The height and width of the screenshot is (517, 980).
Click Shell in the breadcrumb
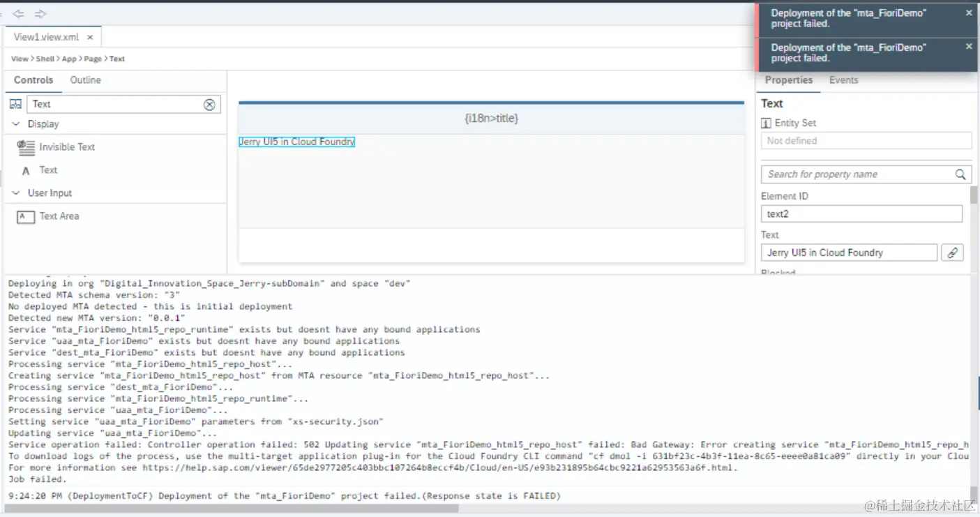pos(45,59)
